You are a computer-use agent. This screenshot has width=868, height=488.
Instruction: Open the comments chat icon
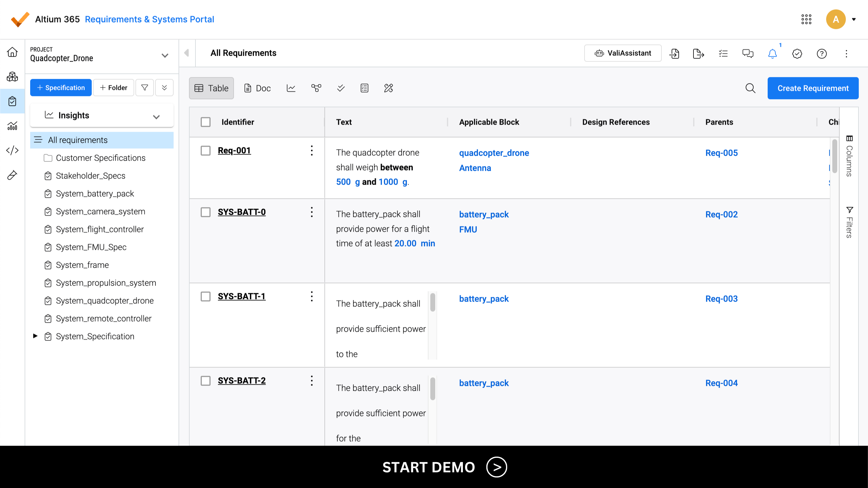coord(748,54)
